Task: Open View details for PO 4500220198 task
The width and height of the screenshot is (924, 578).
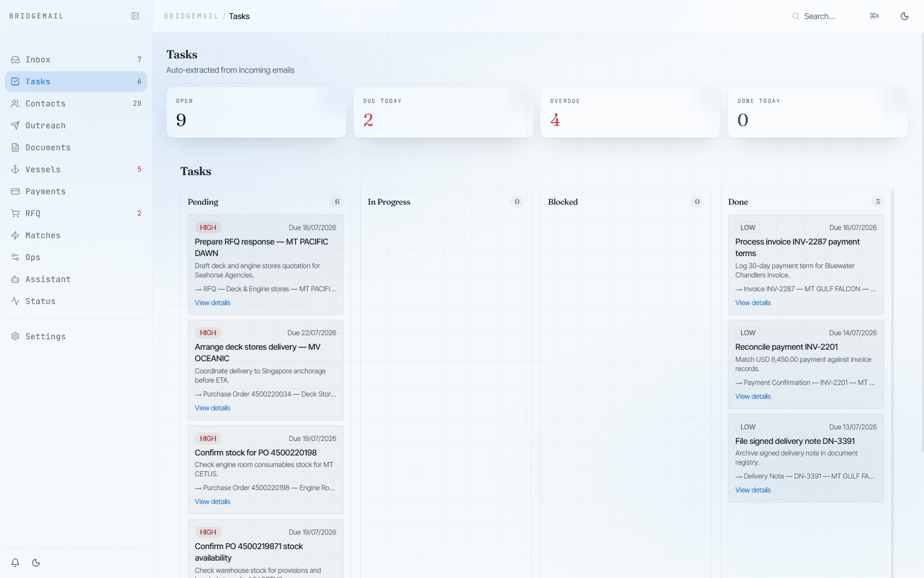Action: [213, 502]
